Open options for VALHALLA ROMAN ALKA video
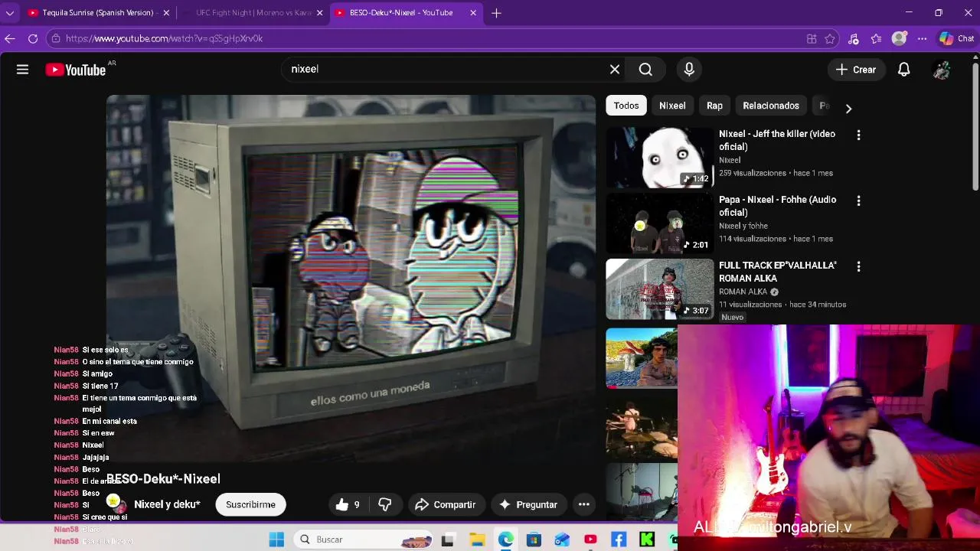The height and width of the screenshot is (551, 980). click(x=858, y=266)
